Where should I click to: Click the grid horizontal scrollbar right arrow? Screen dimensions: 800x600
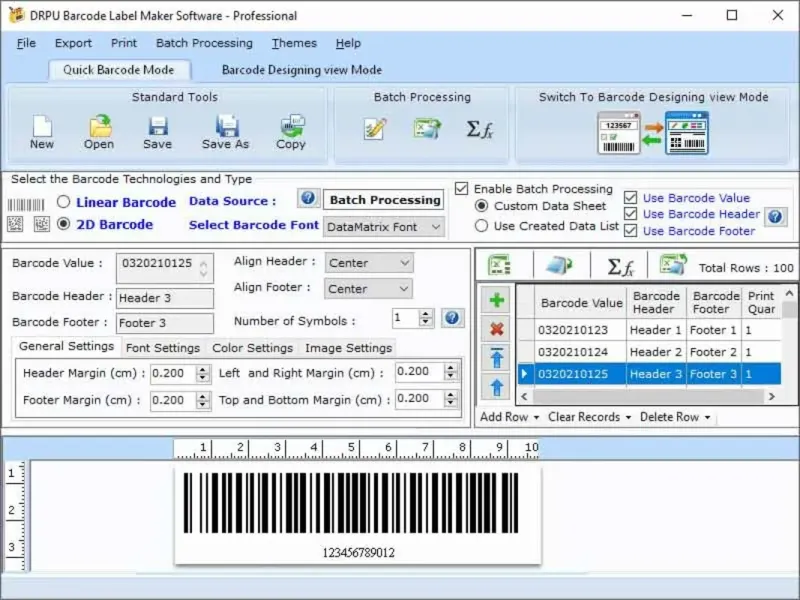click(x=772, y=396)
